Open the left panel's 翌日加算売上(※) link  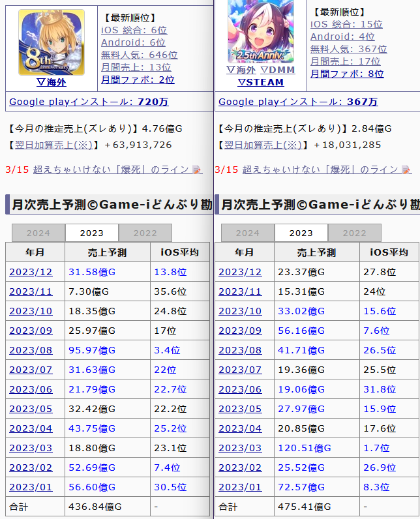pyautogui.click(x=53, y=145)
